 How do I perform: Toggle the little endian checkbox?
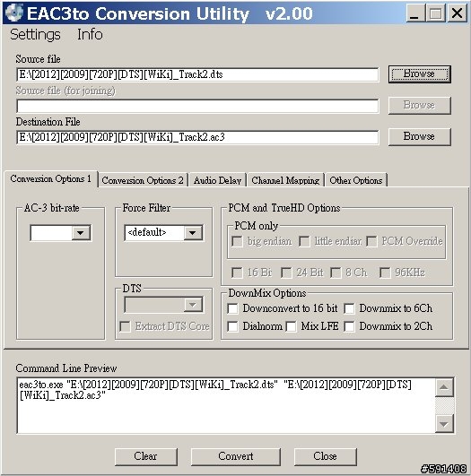click(304, 242)
